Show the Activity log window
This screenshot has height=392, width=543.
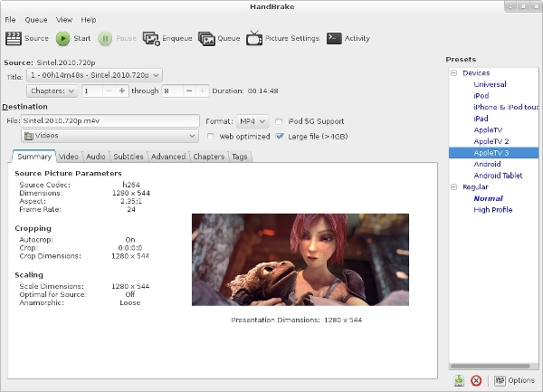[334, 39]
